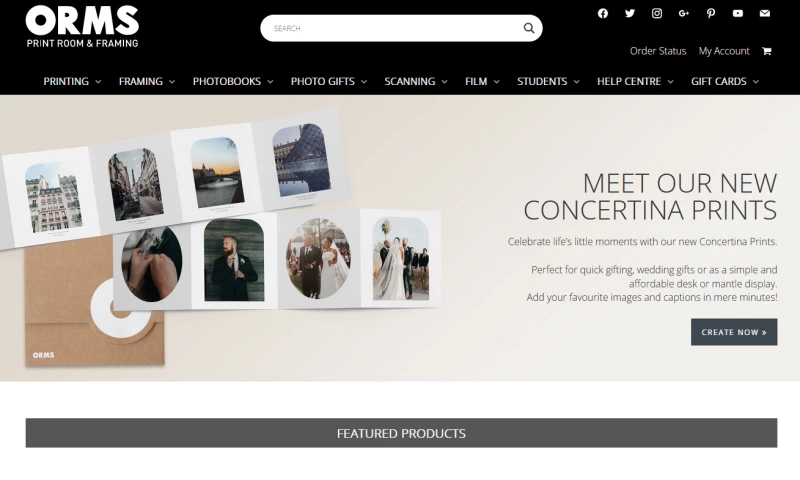
Task: Open the Order Status link
Action: pos(658,51)
